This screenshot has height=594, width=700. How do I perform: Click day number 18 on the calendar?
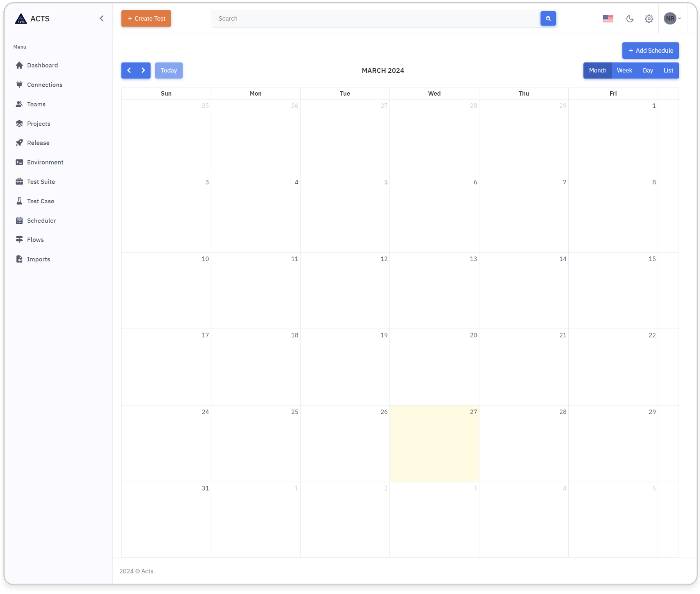(x=295, y=335)
